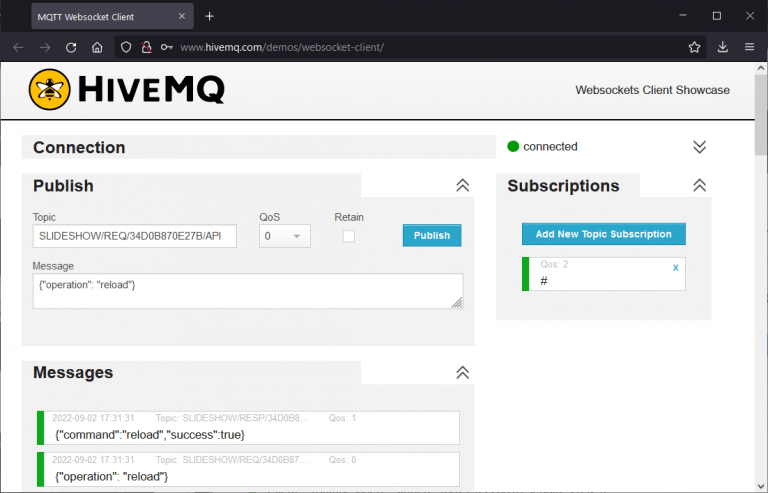Collapse the Messages panel

[x=462, y=372]
